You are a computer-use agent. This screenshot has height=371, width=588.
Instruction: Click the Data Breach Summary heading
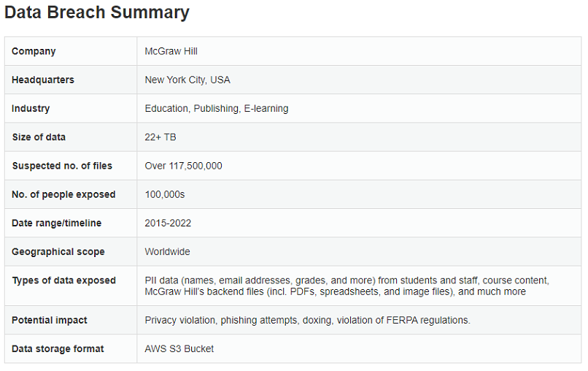point(97,12)
